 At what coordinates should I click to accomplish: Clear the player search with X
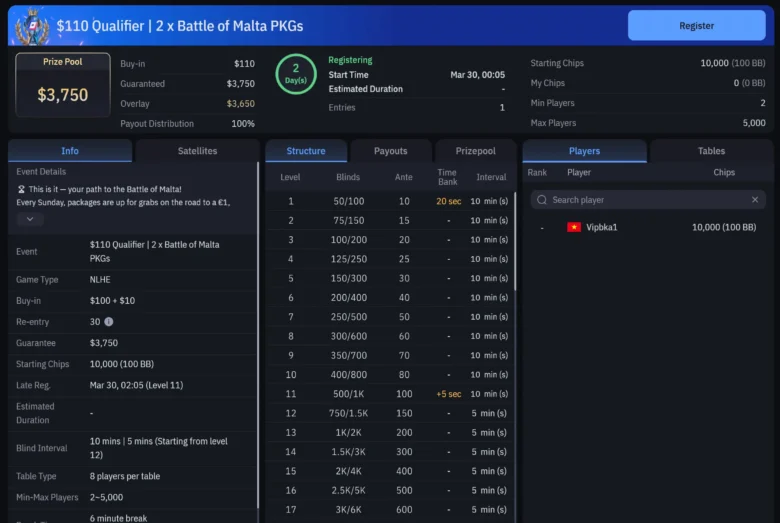tap(755, 200)
